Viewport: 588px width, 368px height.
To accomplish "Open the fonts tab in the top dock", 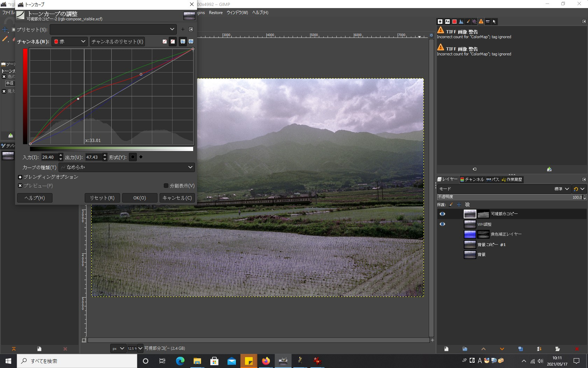I will coord(447,21).
